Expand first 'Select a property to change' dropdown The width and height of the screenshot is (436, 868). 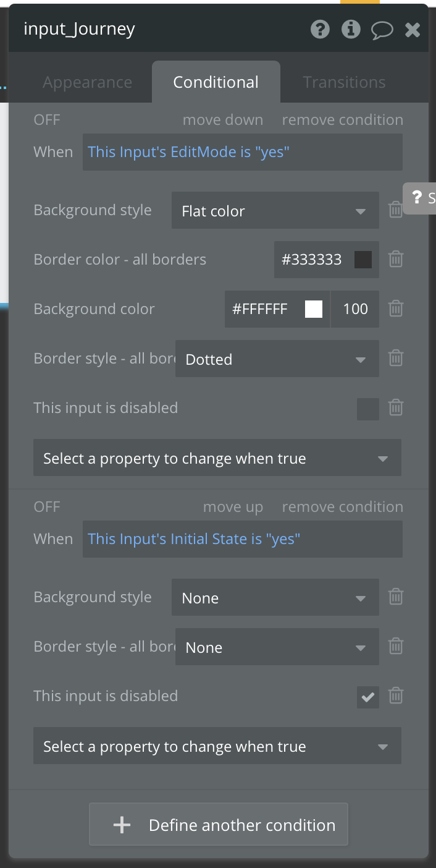click(217, 458)
